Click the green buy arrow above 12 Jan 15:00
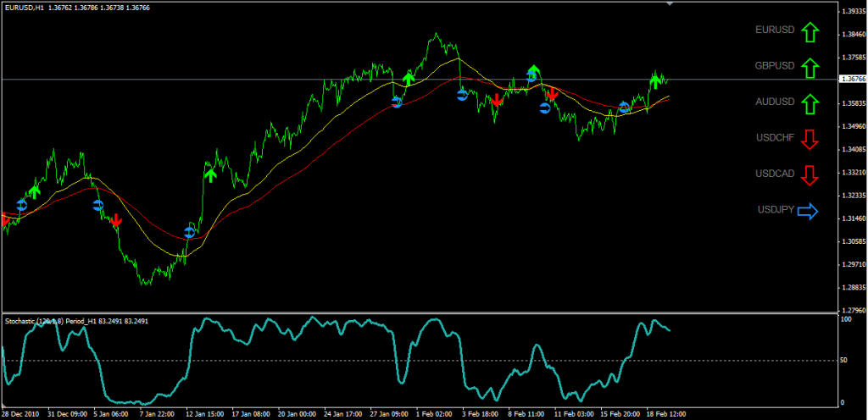Viewport: 868px width, 420px height. 209,174
